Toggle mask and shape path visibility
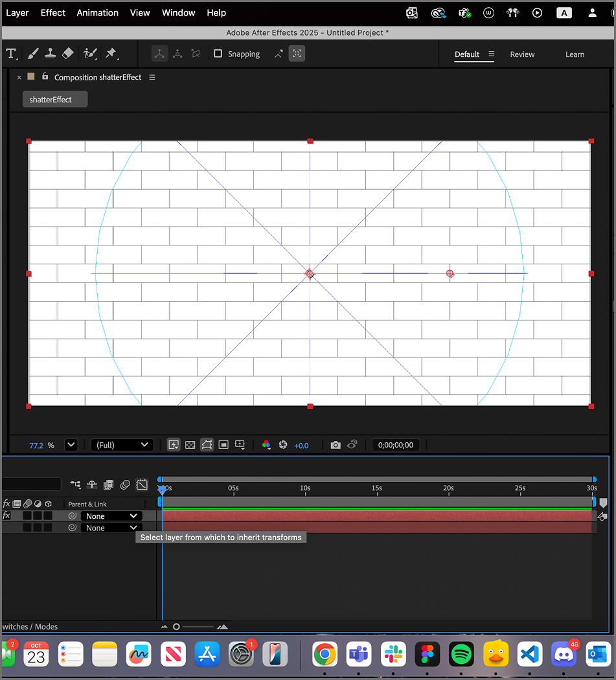Image resolution: width=616 pixels, height=680 pixels. tap(207, 445)
